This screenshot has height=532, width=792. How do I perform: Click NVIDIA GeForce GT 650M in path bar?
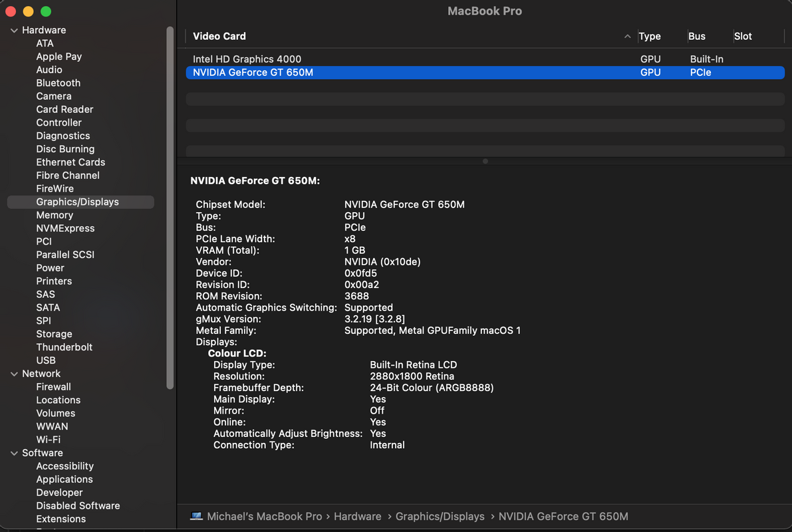pyautogui.click(x=563, y=516)
